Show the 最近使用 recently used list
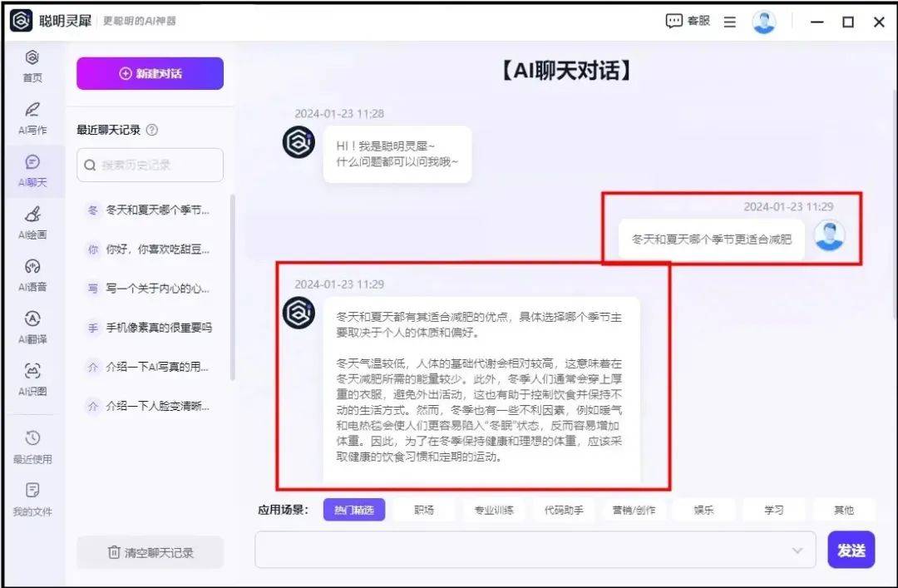 tap(32, 447)
